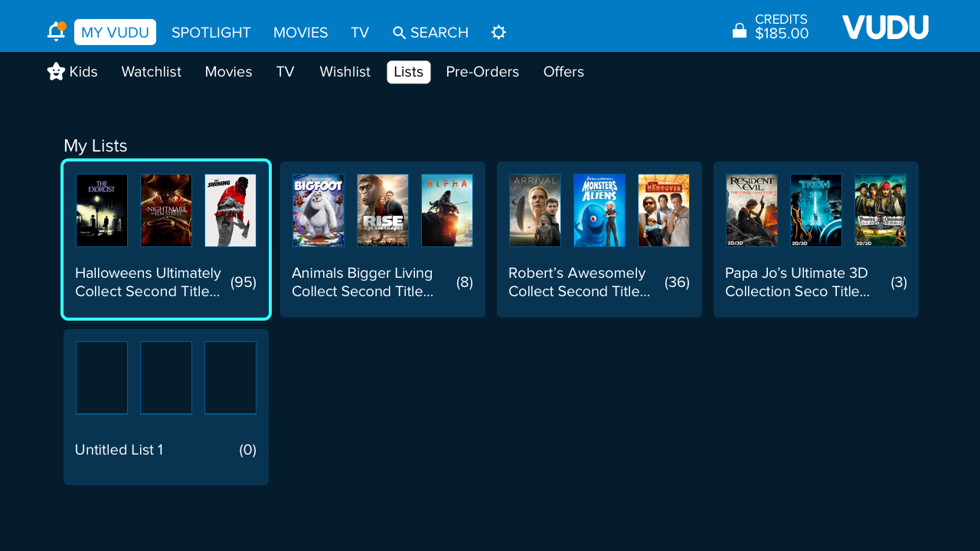Click the Resident Evil poster thumbnail
Viewport: 980px width, 551px height.
pyautogui.click(x=752, y=210)
